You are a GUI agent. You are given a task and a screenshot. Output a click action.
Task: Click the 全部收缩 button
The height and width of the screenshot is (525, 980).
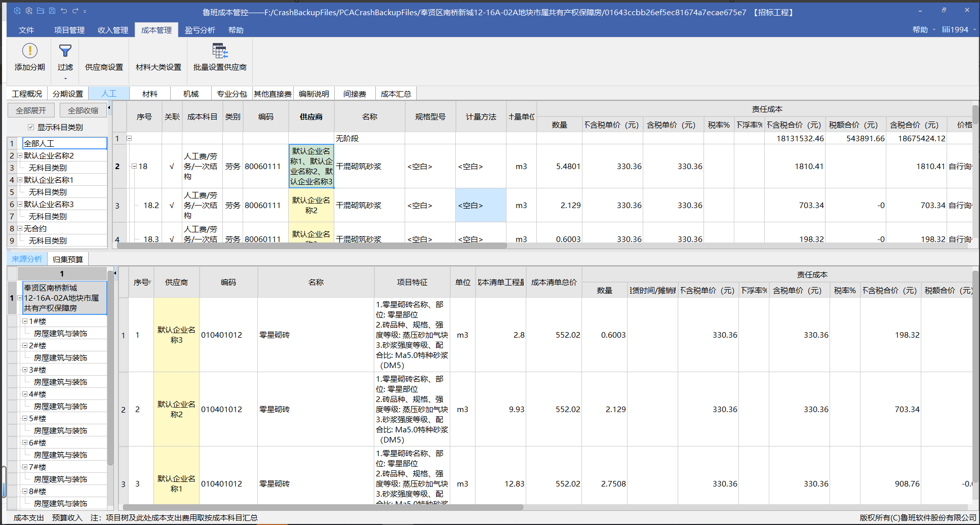click(x=84, y=110)
